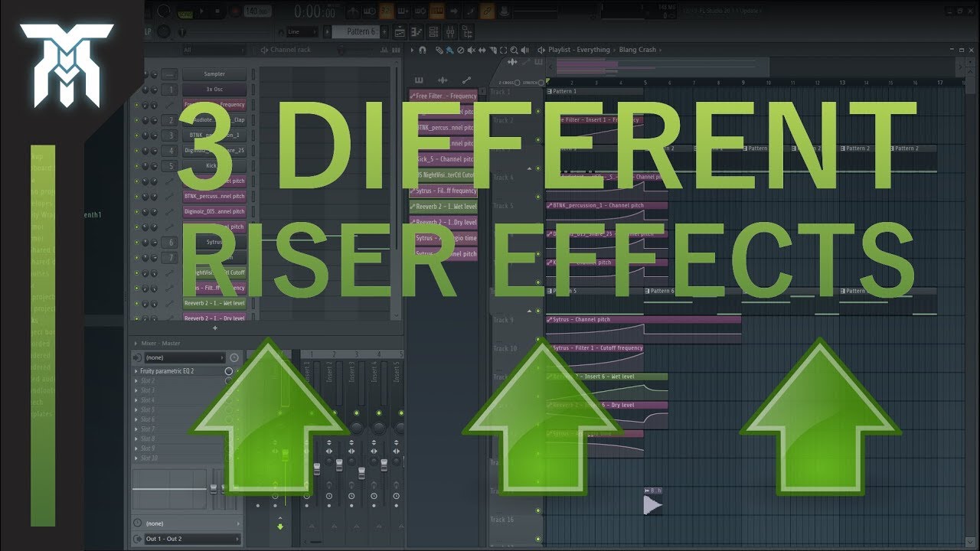Mute the Kick channel via its LED
This screenshot has height=551, width=980.
(x=136, y=165)
